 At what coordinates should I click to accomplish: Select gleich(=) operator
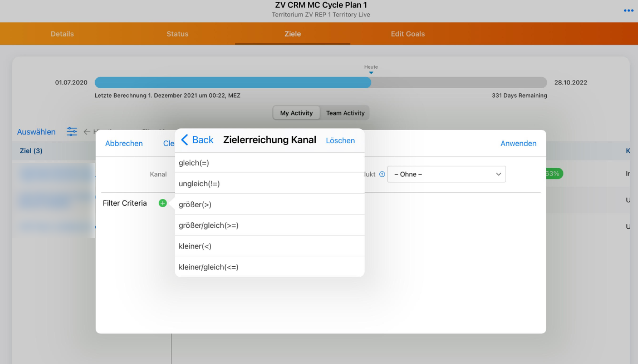(x=269, y=163)
